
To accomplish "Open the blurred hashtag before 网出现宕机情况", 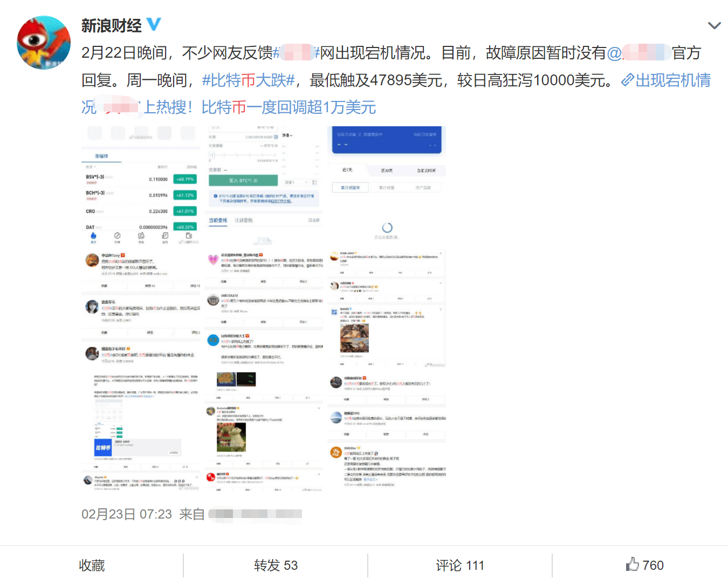I will click(297, 53).
